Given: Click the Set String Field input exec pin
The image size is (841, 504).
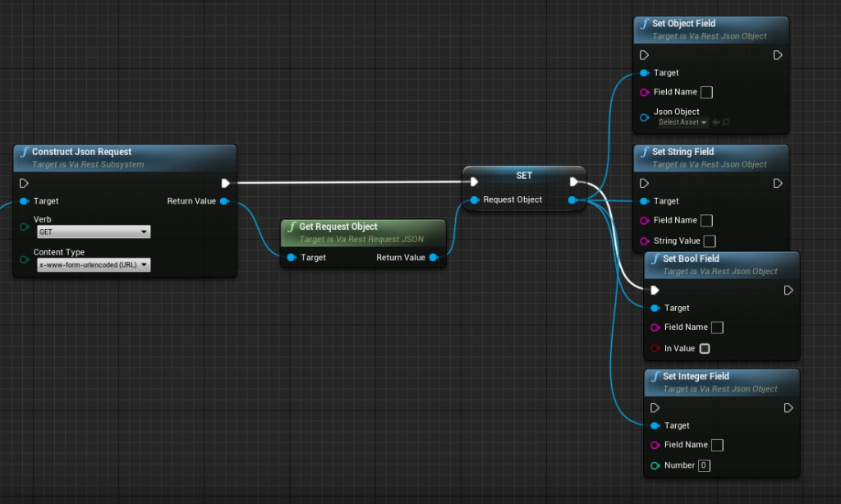Looking at the screenshot, I should [644, 183].
